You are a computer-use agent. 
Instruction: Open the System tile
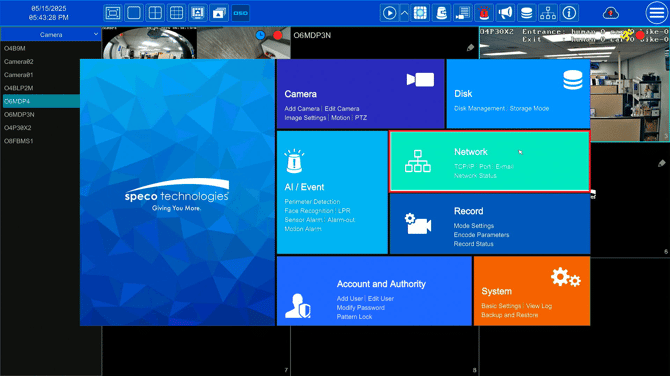532,291
